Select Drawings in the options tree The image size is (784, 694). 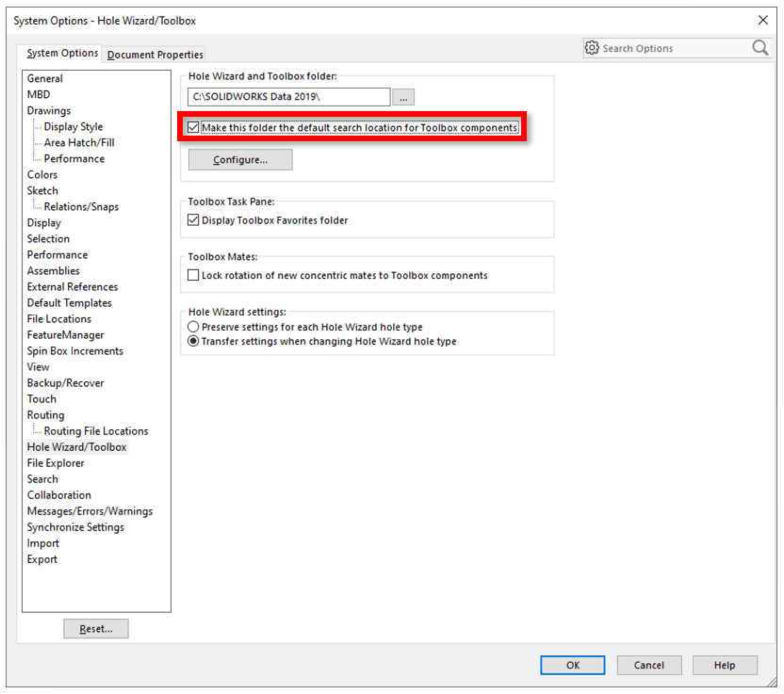click(49, 111)
